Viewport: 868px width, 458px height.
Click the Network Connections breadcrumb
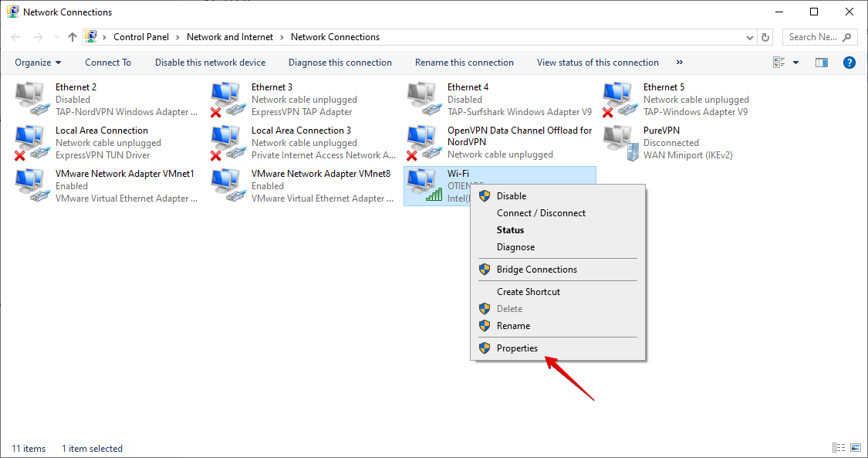tap(336, 37)
